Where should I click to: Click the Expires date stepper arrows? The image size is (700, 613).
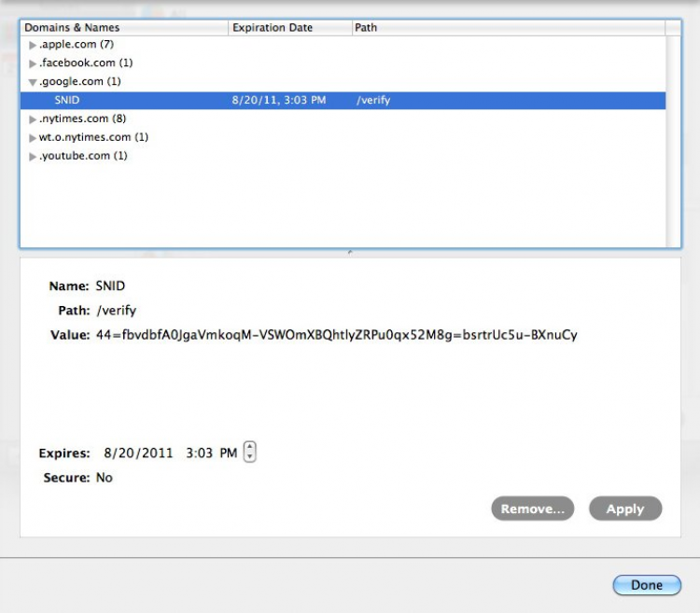click(x=250, y=452)
